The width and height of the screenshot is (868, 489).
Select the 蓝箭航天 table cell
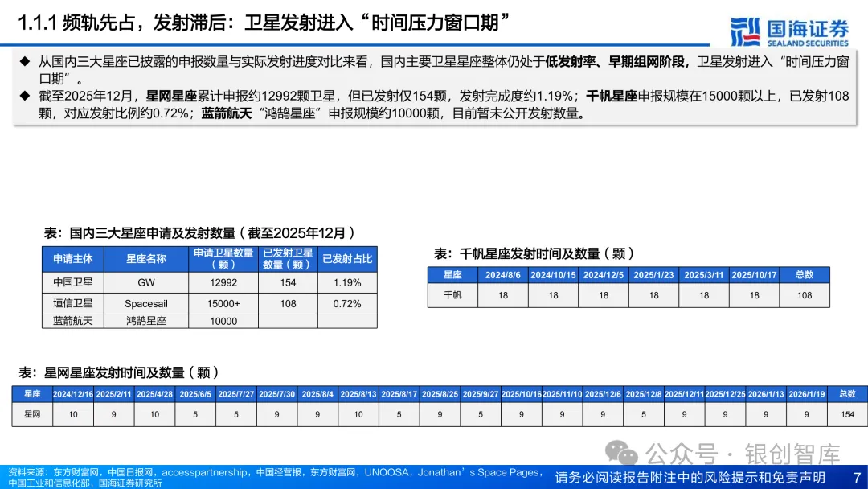73,321
